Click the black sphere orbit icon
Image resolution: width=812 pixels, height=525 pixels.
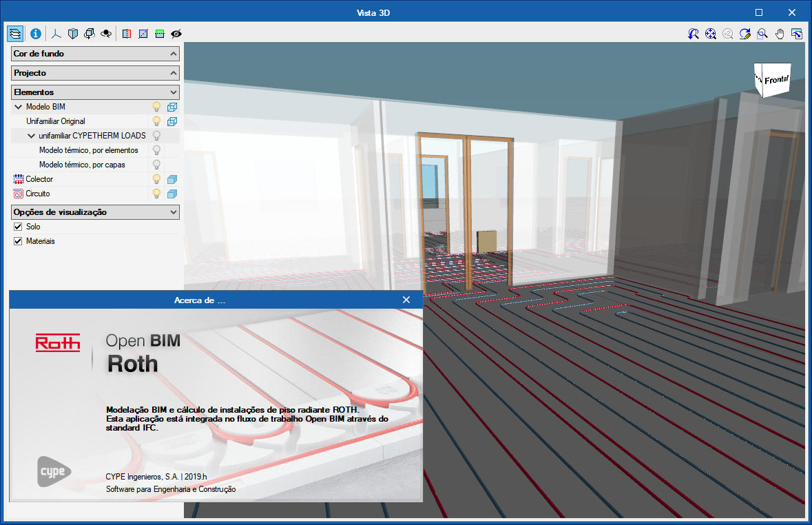coord(106,34)
